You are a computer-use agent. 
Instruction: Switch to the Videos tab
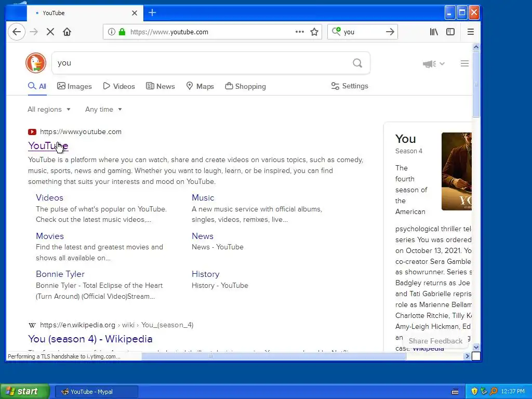point(119,86)
